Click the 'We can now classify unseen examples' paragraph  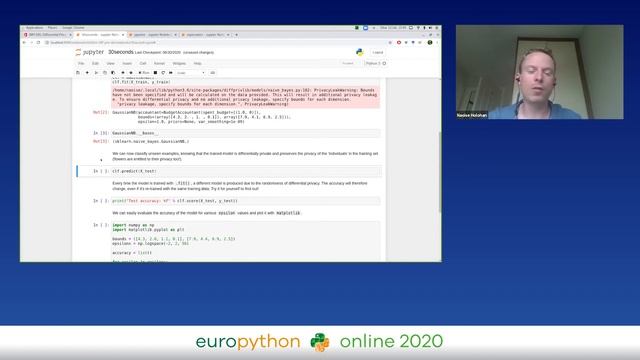click(245, 156)
